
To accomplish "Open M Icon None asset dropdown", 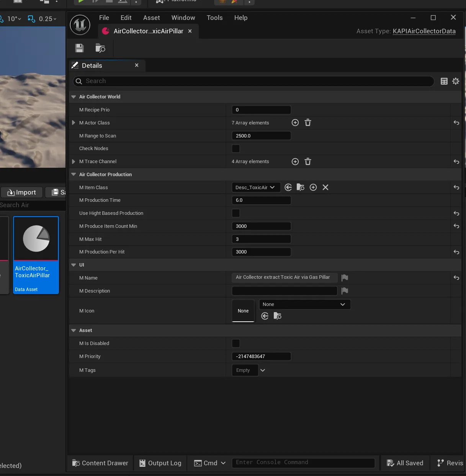I will click(305, 304).
